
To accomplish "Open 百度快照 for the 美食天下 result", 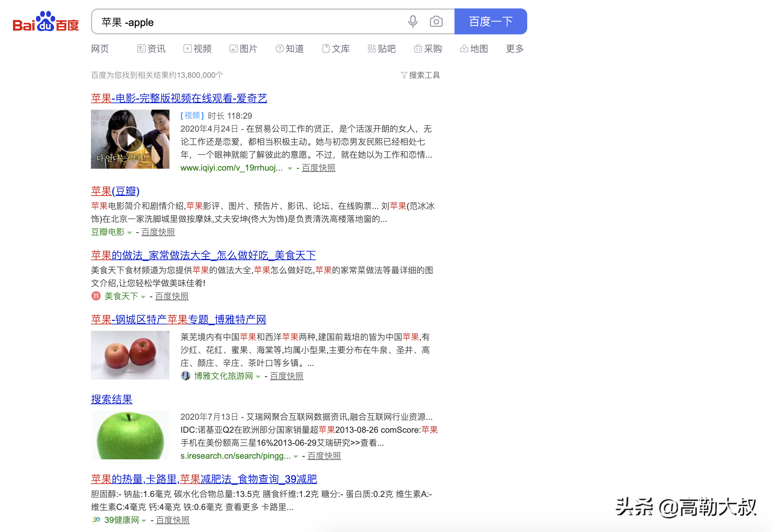I will pos(172,296).
